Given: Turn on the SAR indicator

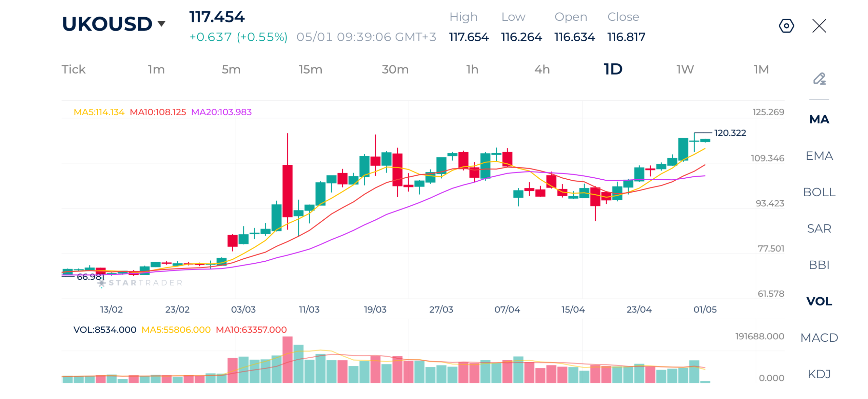Looking at the screenshot, I should pos(819,228).
